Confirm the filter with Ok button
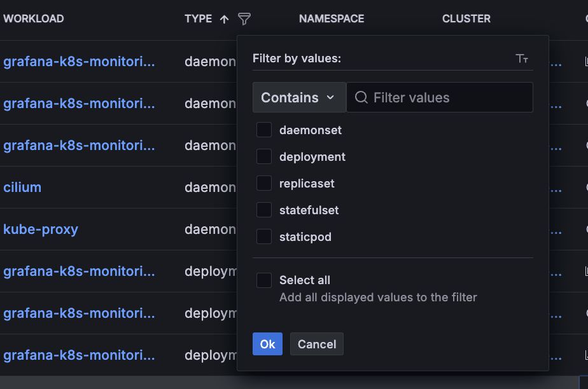This screenshot has width=588, height=389. tap(267, 344)
